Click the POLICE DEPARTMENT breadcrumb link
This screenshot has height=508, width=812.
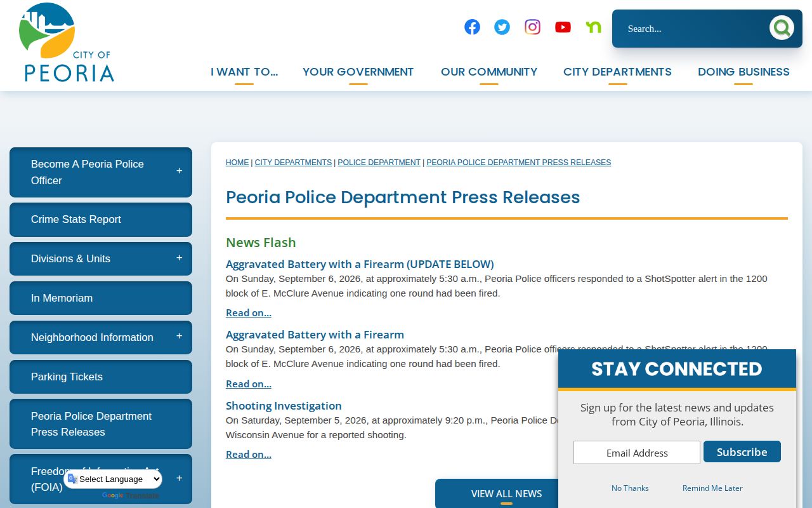[x=379, y=163]
